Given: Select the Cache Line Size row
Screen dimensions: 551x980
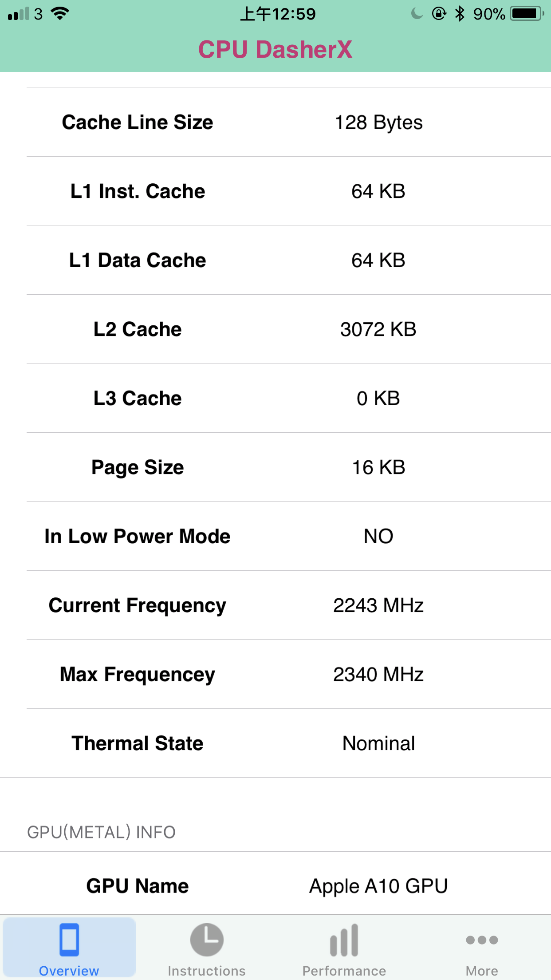Looking at the screenshot, I should pyautogui.click(x=289, y=122).
